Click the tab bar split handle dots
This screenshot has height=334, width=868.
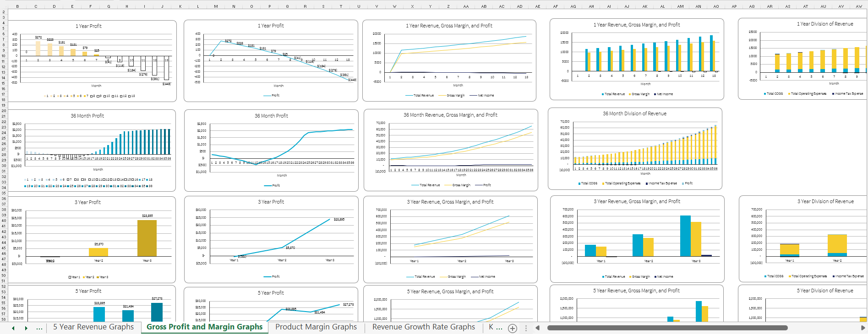(526, 328)
